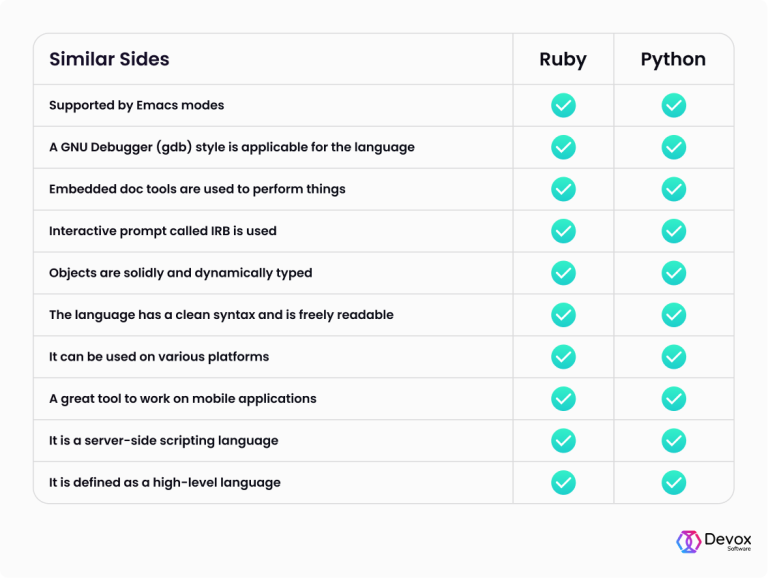Click the Similar Sides heading
This screenshot has width=768, height=578.
pos(109,59)
